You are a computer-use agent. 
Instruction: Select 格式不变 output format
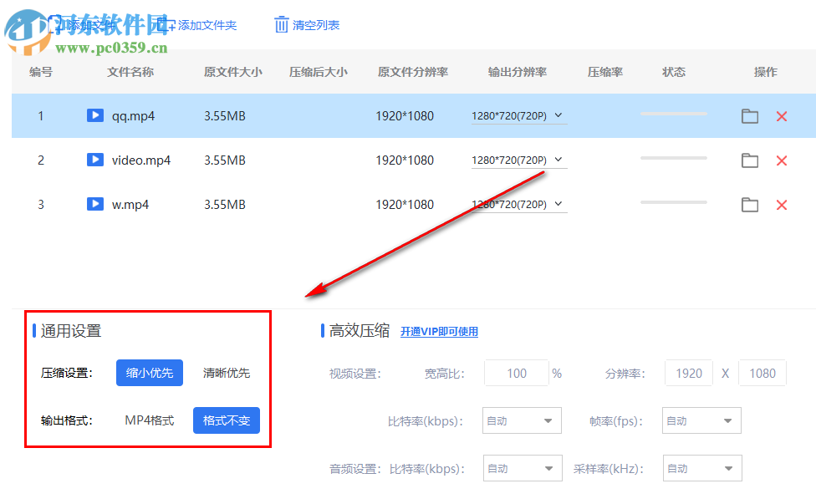pos(227,420)
